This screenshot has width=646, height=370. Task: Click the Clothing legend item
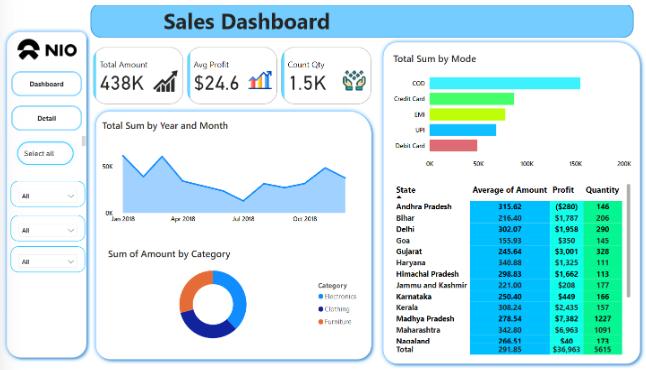point(334,309)
